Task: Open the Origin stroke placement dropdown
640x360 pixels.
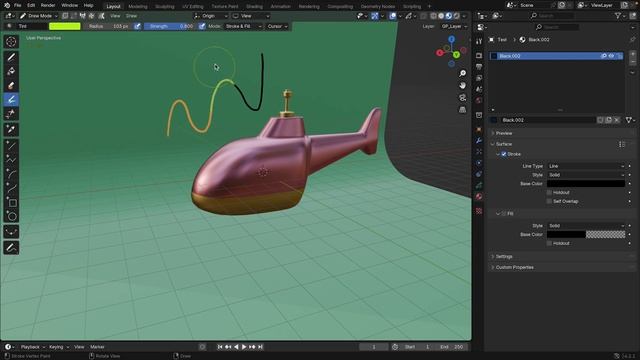Action: [211, 16]
